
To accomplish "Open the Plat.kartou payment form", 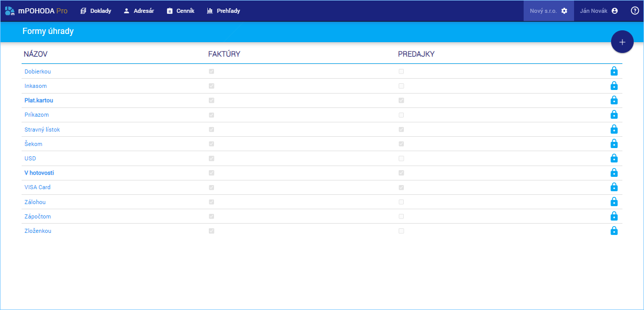I will pyautogui.click(x=39, y=100).
